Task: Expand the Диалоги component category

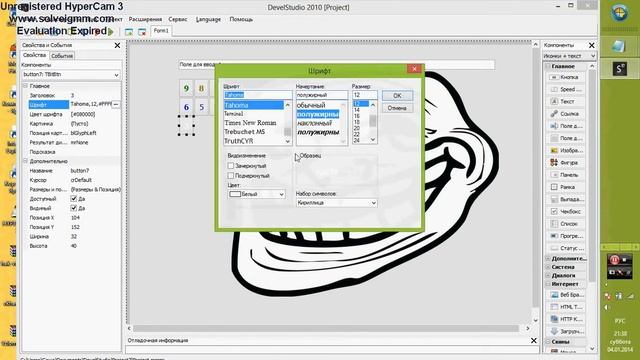Action: click(x=548, y=276)
